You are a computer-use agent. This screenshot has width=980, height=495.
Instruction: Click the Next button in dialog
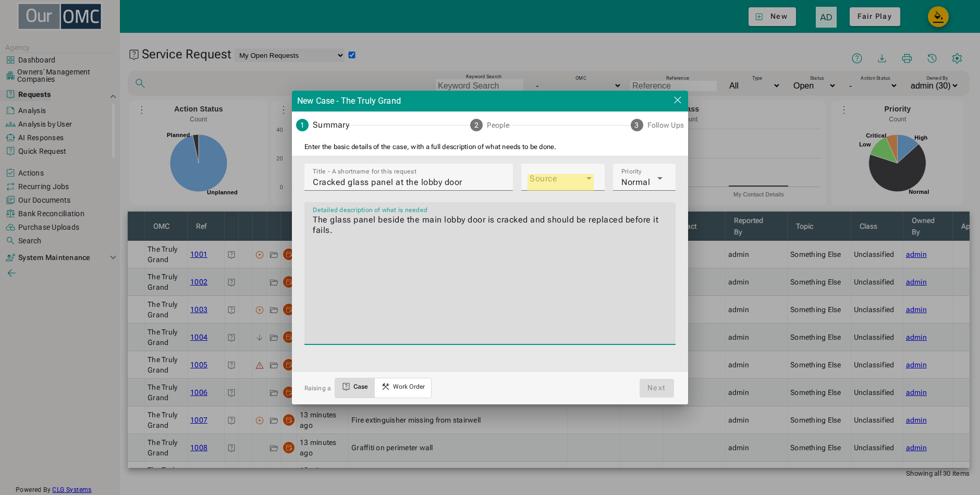point(657,388)
